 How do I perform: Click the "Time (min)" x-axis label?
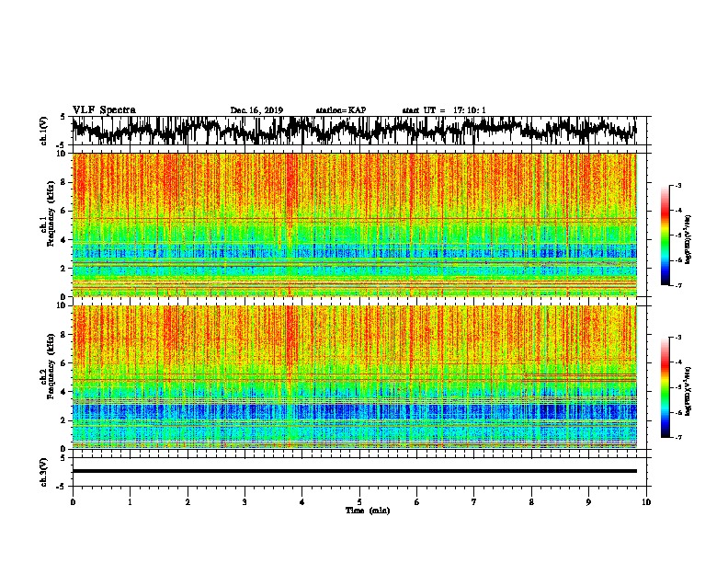click(368, 511)
